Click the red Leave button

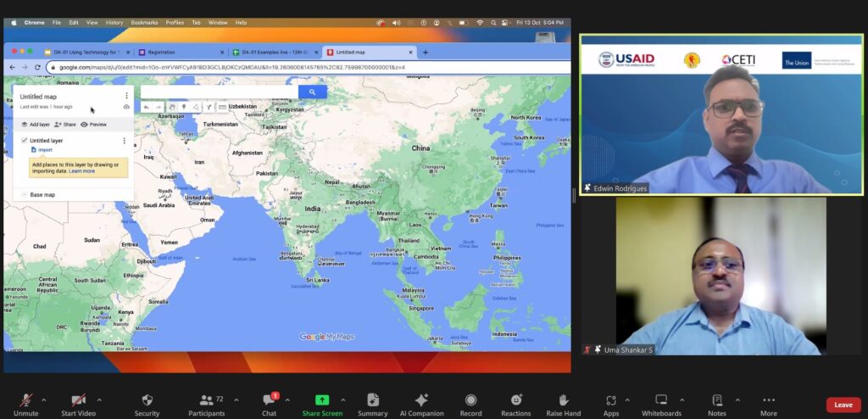click(843, 405)
